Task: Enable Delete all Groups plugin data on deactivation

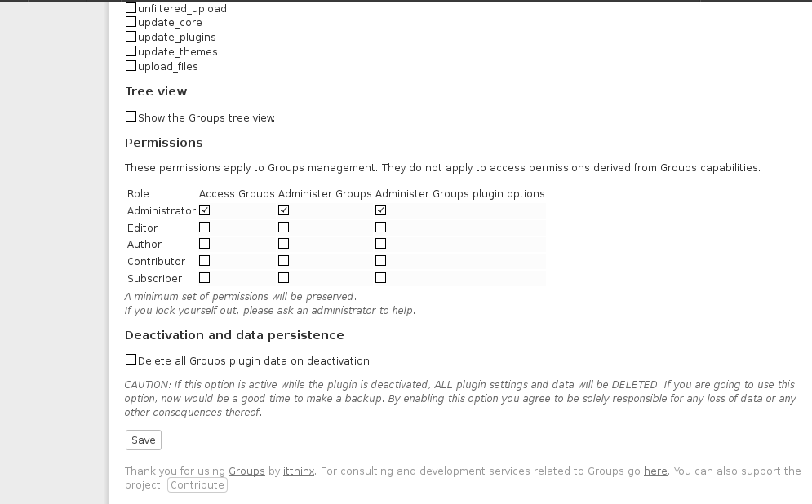Action: click(131, 360)
